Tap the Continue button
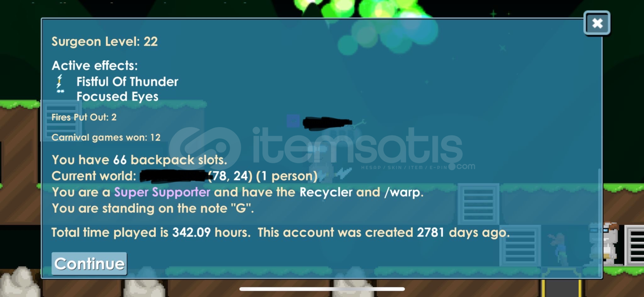 click(x=89, y=264)
